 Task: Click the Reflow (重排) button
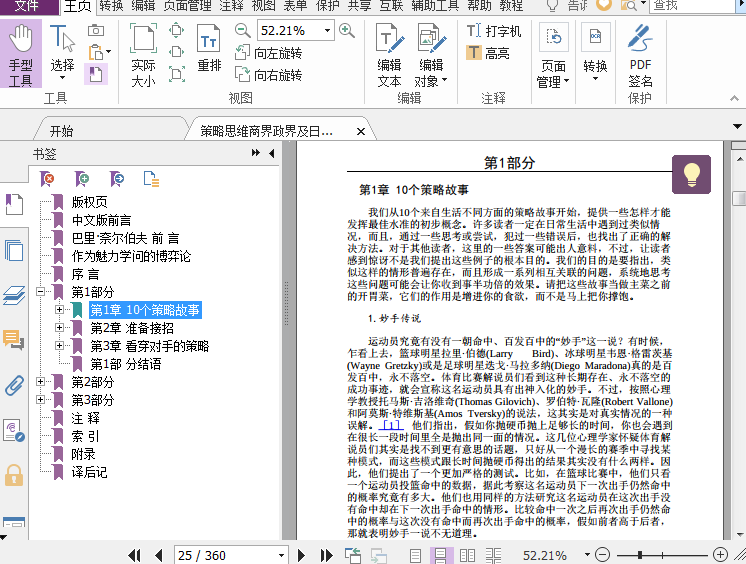[209, 49]
